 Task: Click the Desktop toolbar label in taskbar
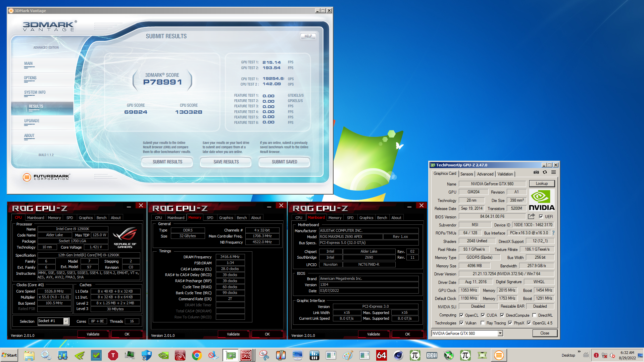tap(568, 355)
